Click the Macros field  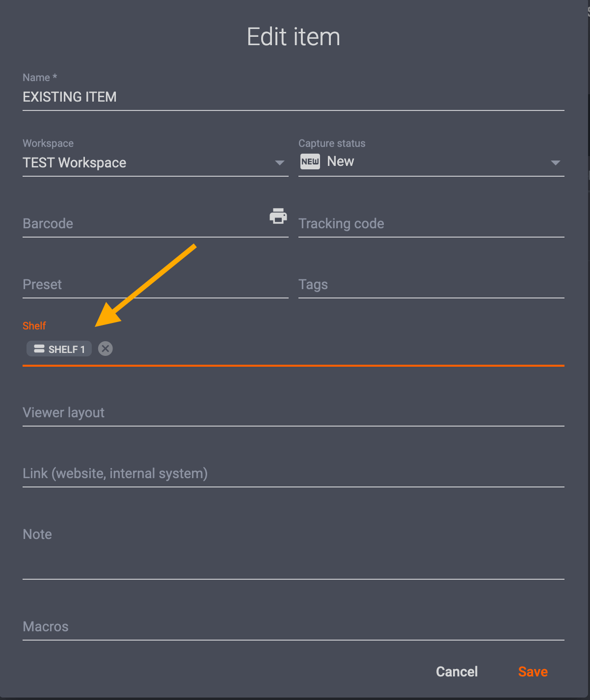click(x=293, y=627)
